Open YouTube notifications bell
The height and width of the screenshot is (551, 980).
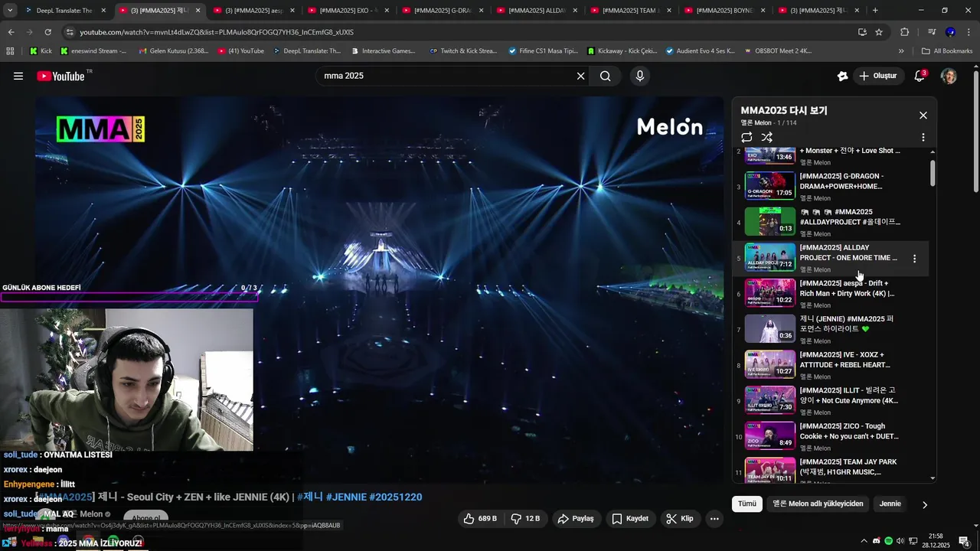920,76
